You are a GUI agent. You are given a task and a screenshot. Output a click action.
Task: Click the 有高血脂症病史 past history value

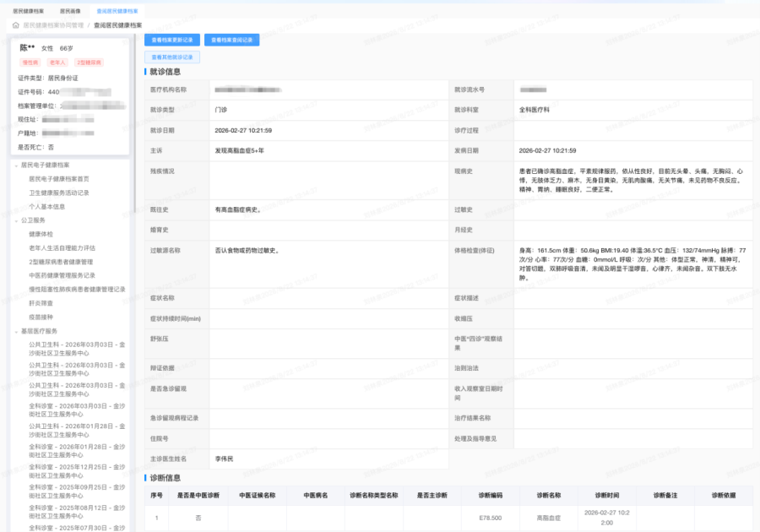pos(237,209)
